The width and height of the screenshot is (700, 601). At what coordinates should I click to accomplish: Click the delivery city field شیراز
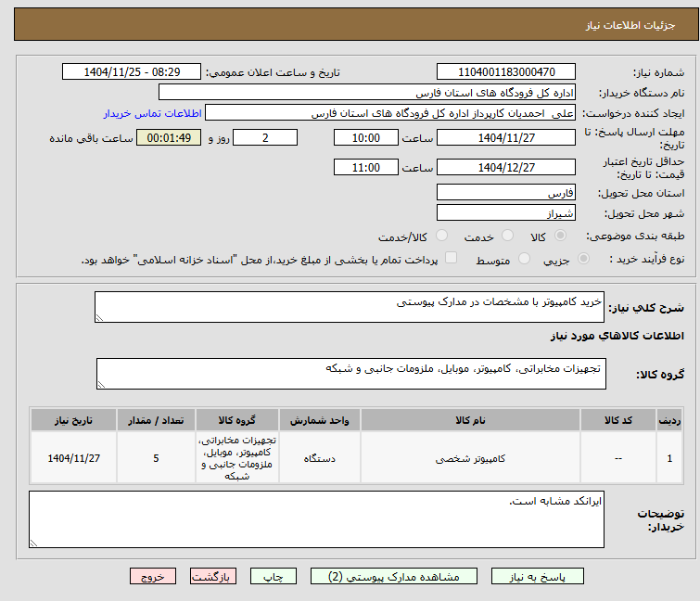pyautogui.click(x=506, y=213)
